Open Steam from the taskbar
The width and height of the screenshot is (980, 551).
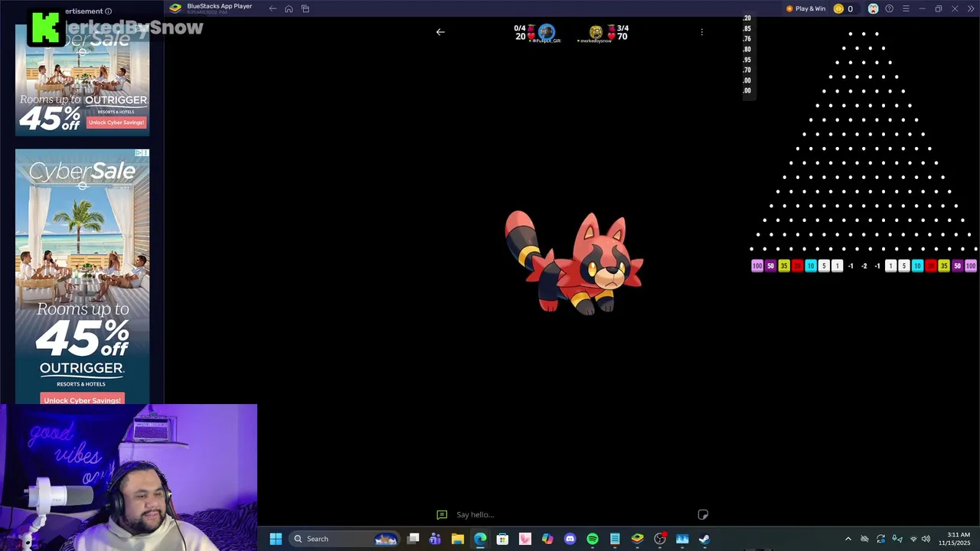704,539
